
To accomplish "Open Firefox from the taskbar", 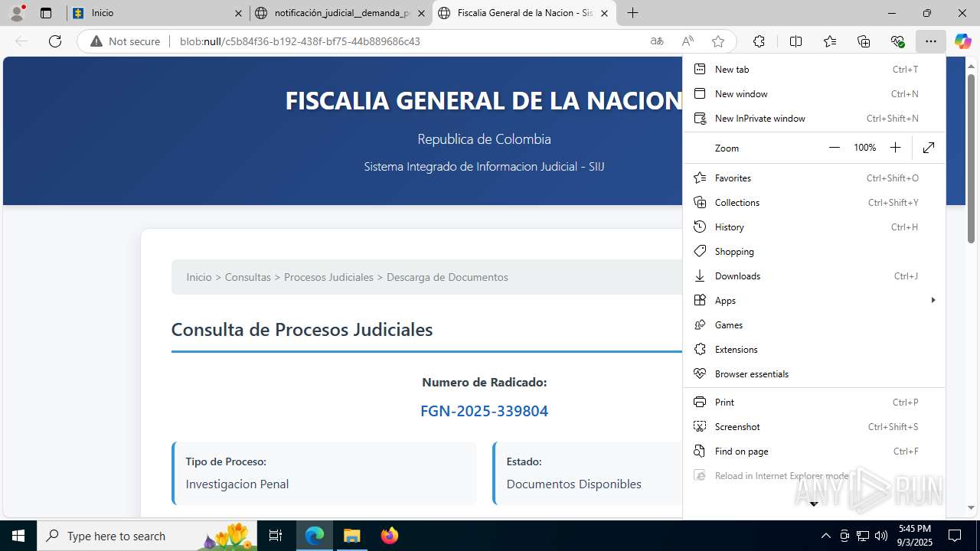I will (x=390, y=536).
